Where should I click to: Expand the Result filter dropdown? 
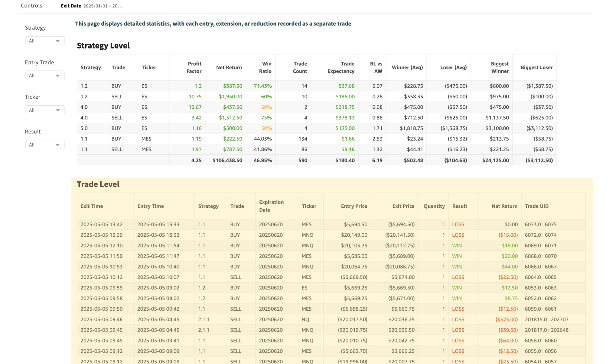point(45,145)
